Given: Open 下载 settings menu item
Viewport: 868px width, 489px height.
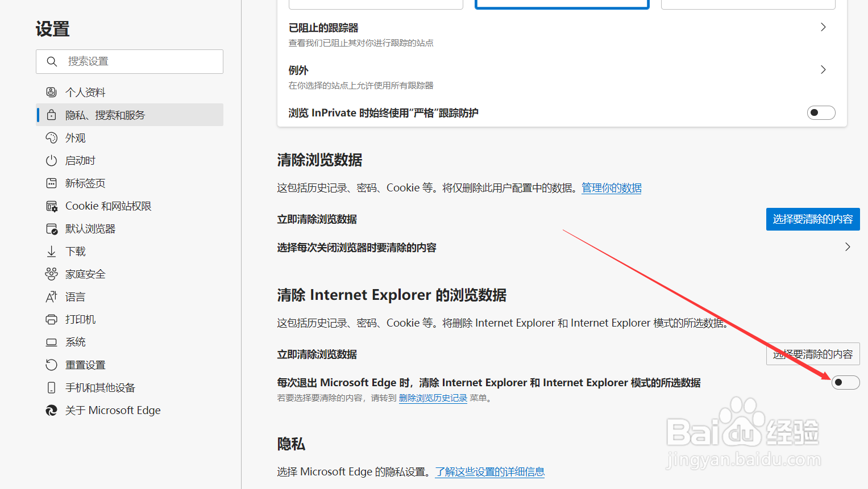Looking at the screenshot, I should tap(130, 251).
